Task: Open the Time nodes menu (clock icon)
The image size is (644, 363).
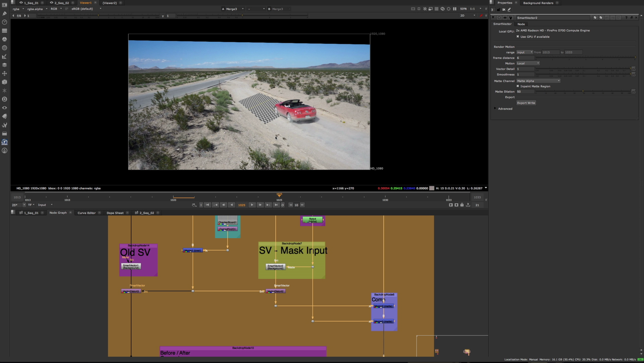Action: (4, 22)
